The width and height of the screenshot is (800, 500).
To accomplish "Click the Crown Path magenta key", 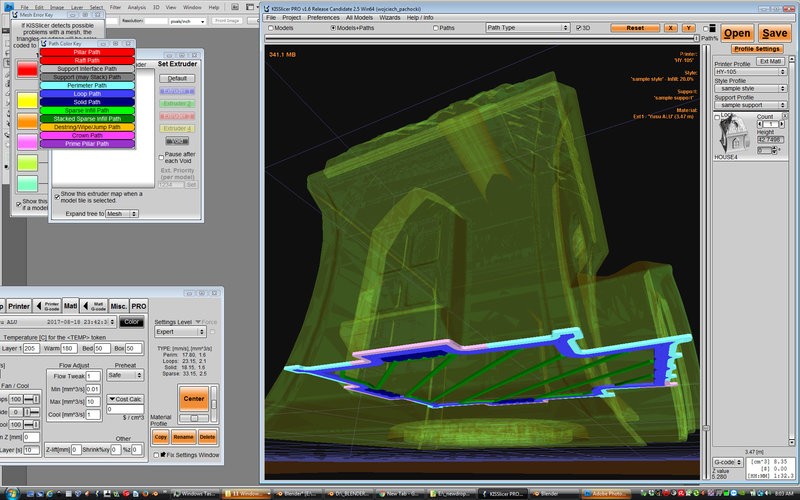I will coord(87,135).
